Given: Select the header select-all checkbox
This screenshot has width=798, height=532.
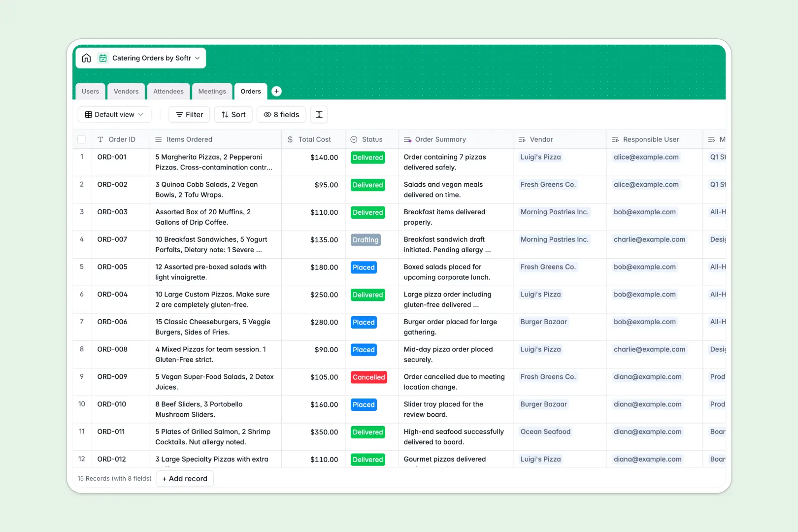Looking at the screenshot, I should 82,139.
